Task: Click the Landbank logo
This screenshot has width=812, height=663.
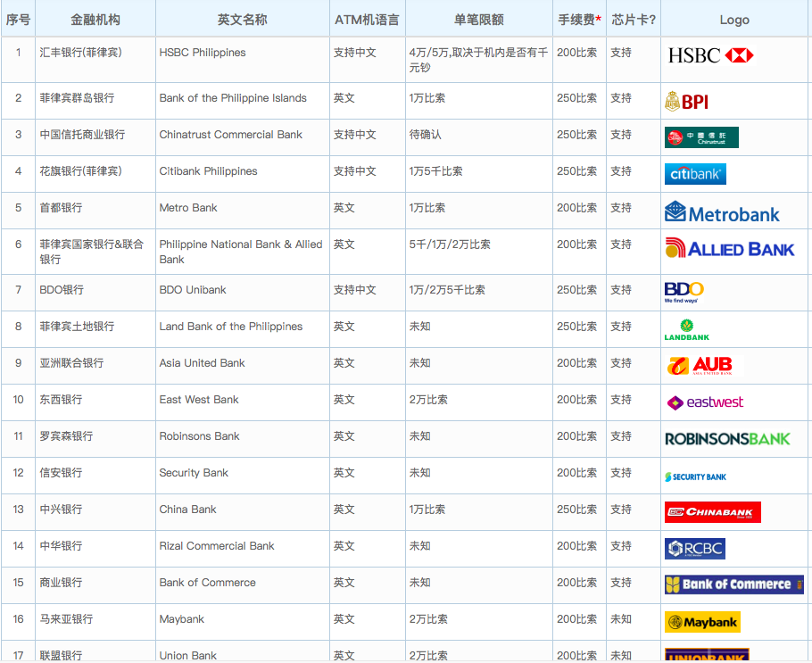Action: click(686, 330)
